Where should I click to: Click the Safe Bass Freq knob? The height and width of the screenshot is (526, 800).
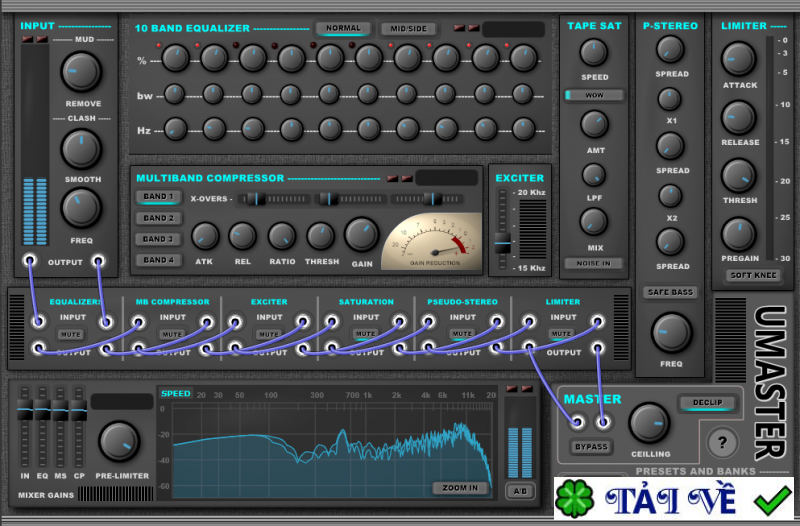671,332
